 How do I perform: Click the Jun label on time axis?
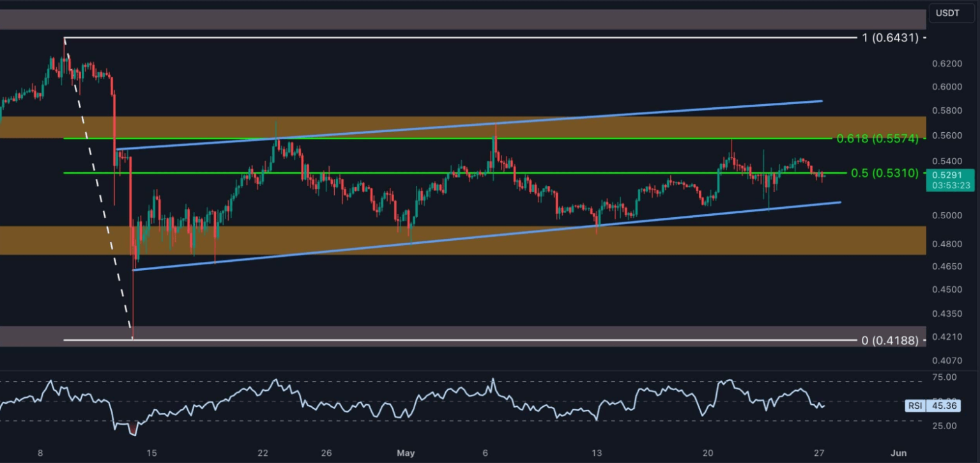click(898, 453)
